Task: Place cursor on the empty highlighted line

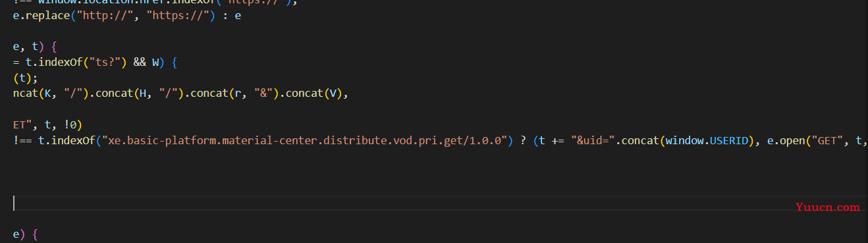Action: coord(434,203)
